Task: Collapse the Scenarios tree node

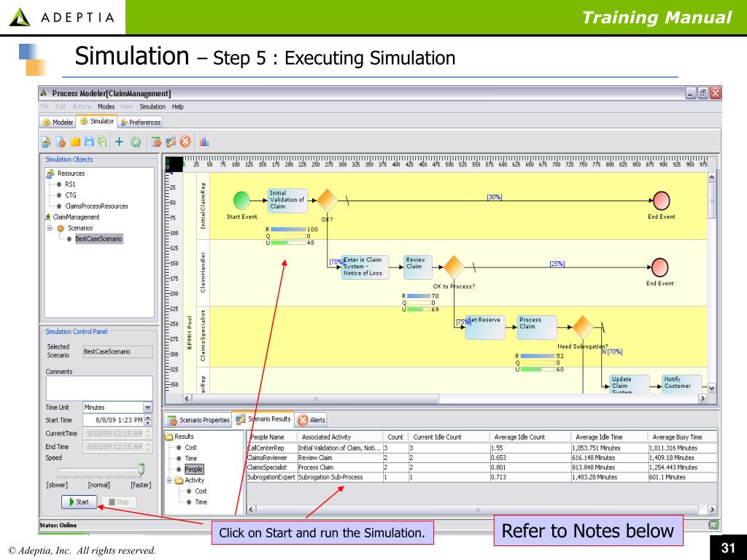Action: coord(49,228)
